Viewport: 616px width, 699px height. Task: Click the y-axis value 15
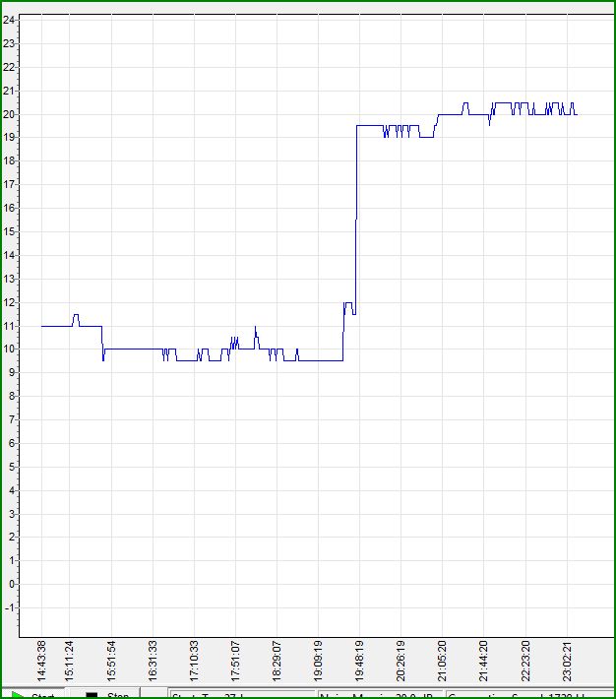point(9,231)
